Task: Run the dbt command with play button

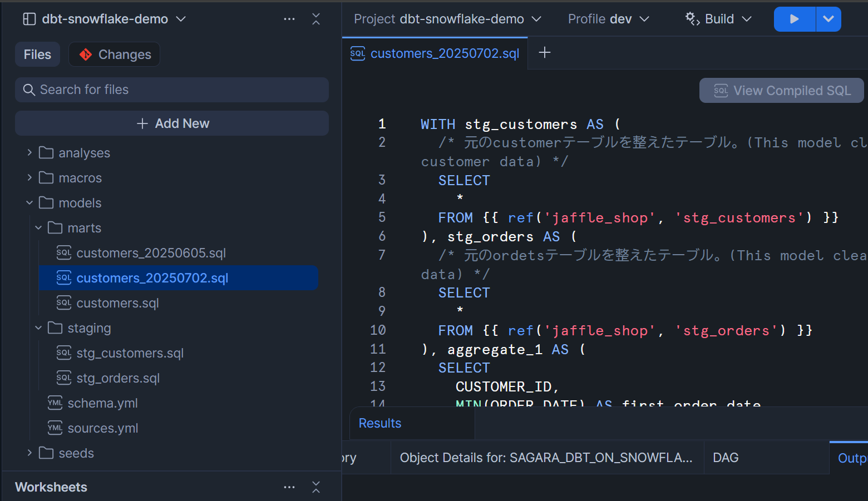Action: click(x=795, y=19)
